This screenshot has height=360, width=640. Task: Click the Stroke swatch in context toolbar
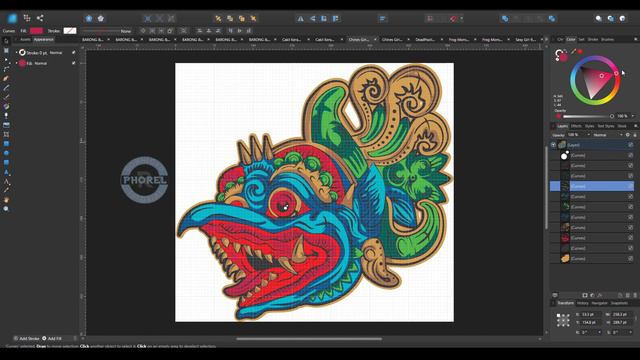[x=70, y=31]
